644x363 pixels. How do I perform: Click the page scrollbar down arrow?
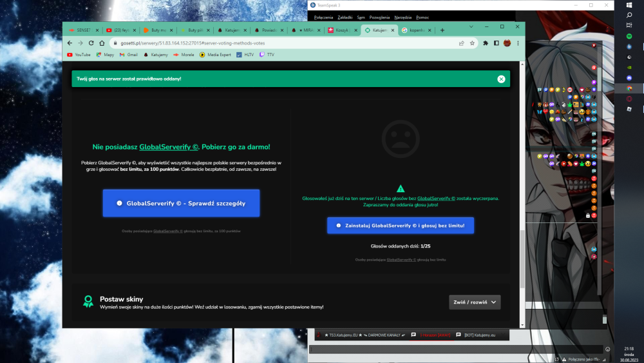[522, 325]
